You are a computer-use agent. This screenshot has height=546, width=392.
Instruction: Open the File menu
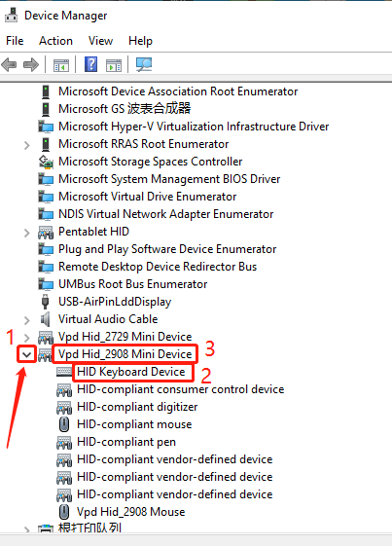pyautogui.click(x=15, y=41)
